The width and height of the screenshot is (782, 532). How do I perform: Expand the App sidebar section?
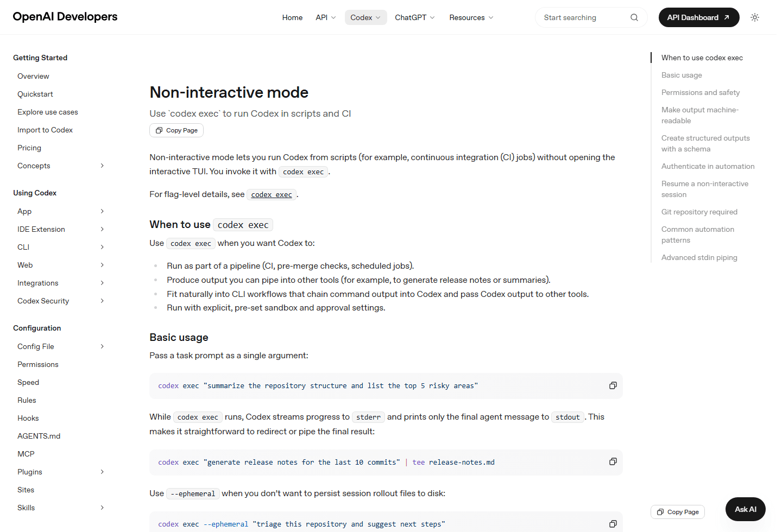(x=102, y=211)
